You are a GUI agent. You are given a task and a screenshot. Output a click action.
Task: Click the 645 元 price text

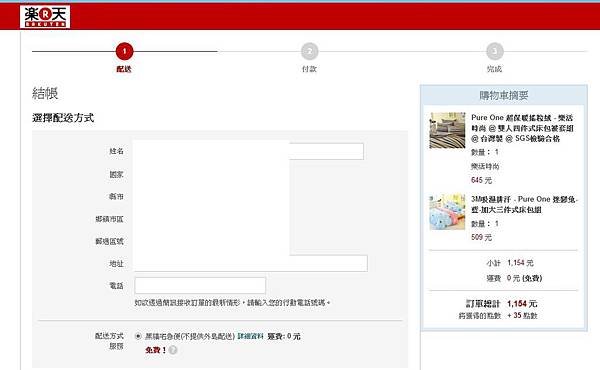[x=481, y=180]
